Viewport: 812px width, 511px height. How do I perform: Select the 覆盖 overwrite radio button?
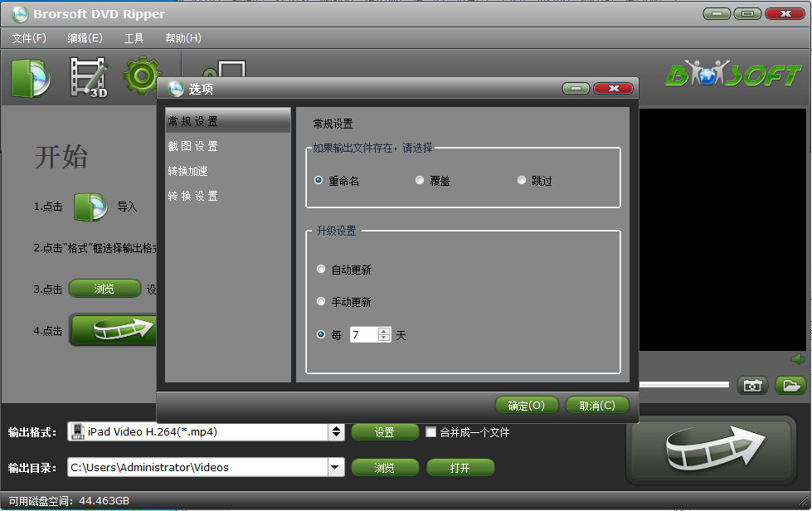pos(420,179)
